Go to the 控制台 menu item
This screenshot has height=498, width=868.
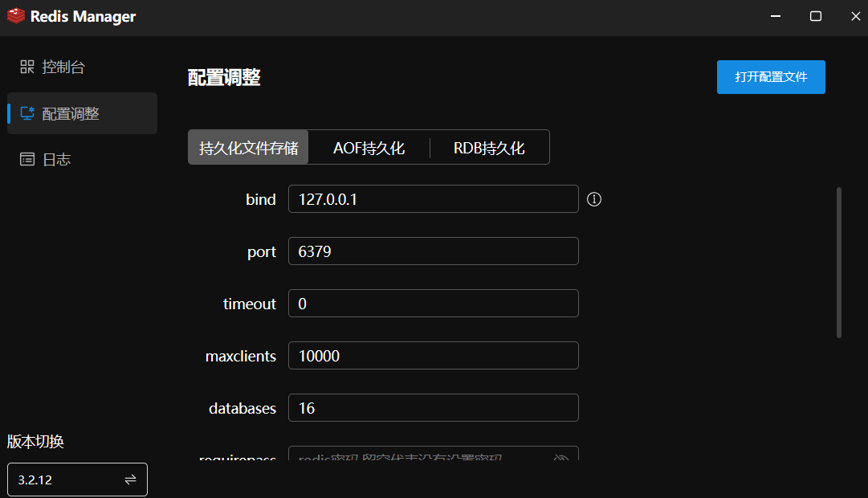[82, 67]
